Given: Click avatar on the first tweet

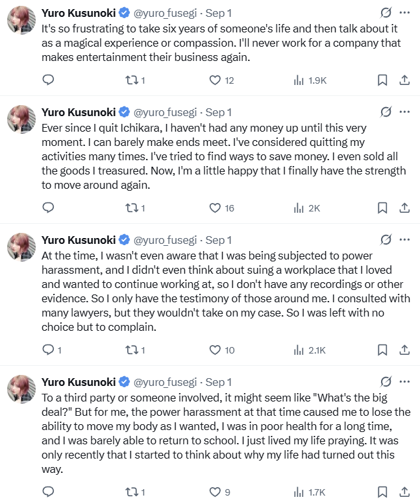Looking at the screenshot, I should [21, 21].
